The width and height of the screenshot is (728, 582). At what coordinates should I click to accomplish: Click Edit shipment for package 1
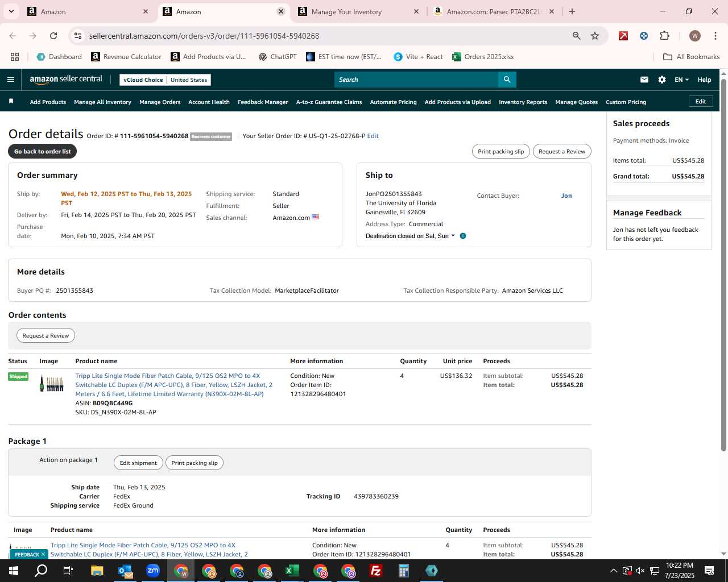click(138, 463)
